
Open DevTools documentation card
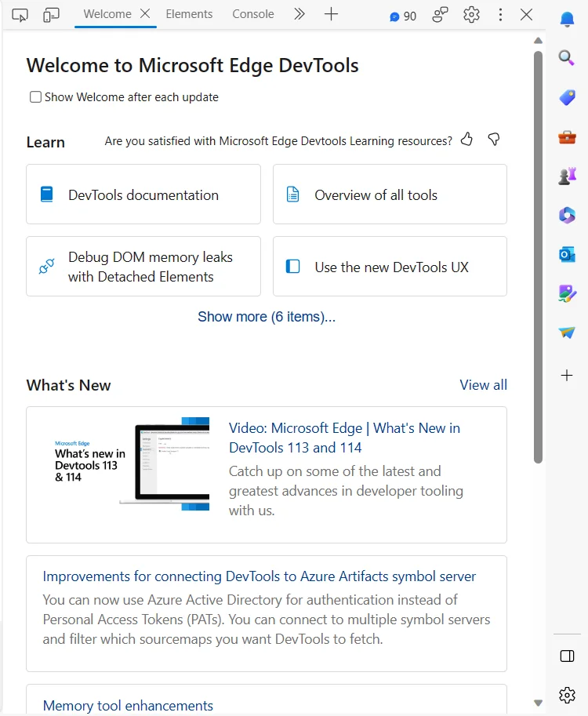click(143, 194)
